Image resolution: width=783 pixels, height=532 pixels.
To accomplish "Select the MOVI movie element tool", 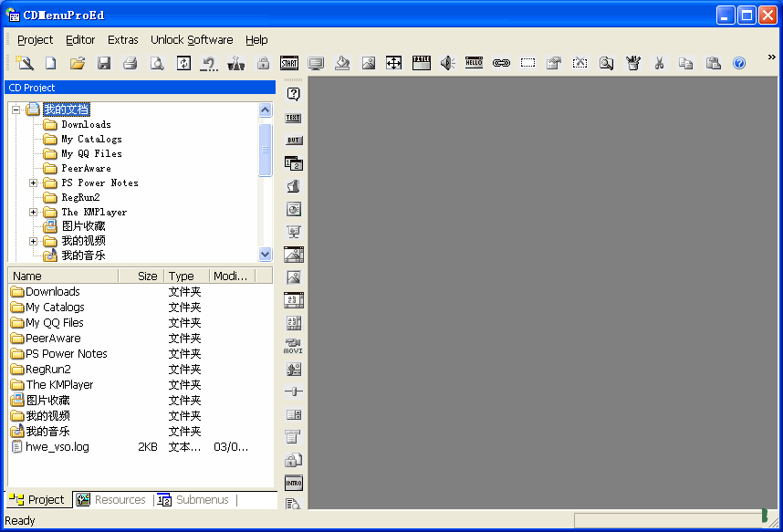I will [x=293, y=346].
